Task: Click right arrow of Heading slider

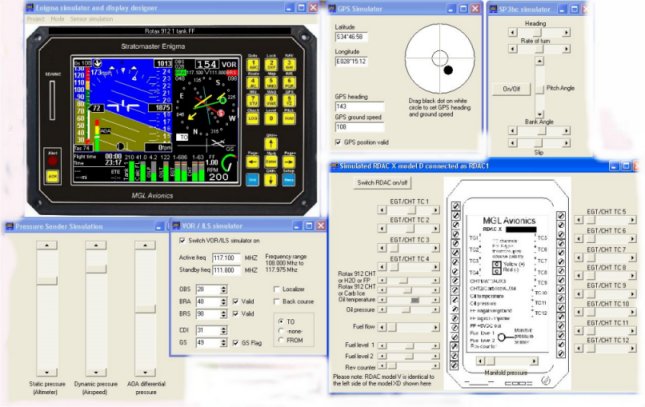Action: coord(566,32)
